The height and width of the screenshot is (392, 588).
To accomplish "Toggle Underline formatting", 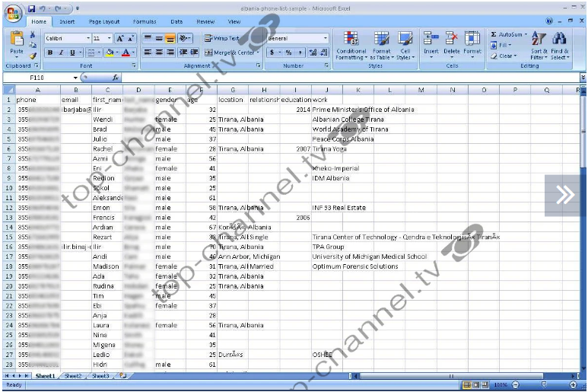I will [x=72, y=53].
